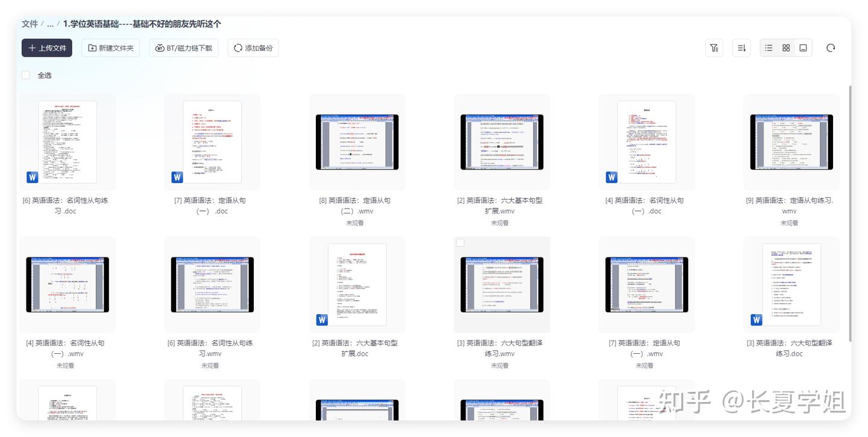Go to 文件 in the breadcrumb

point(30,24)
